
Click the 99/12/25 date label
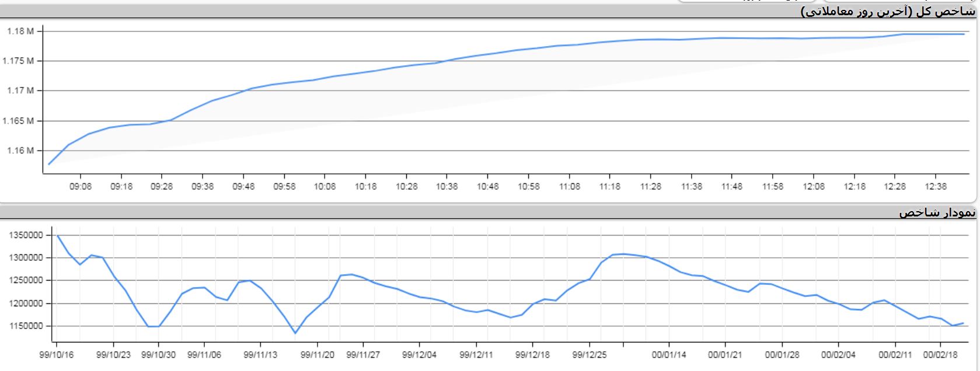click(589, 355)
